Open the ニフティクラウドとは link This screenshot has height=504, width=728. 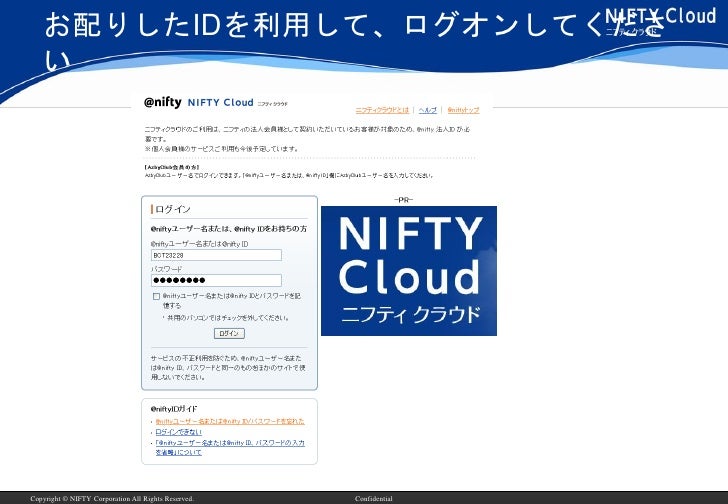tap(382, 110)
